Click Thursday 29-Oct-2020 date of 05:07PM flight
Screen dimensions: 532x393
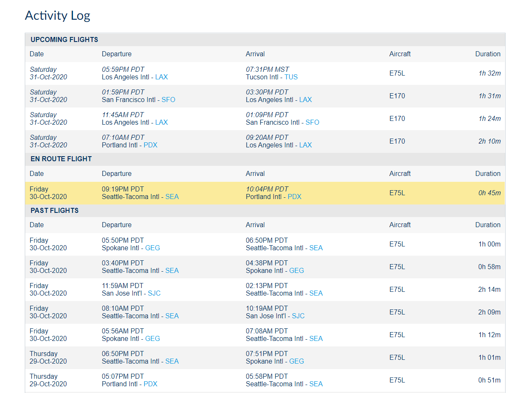click(48, 380)
